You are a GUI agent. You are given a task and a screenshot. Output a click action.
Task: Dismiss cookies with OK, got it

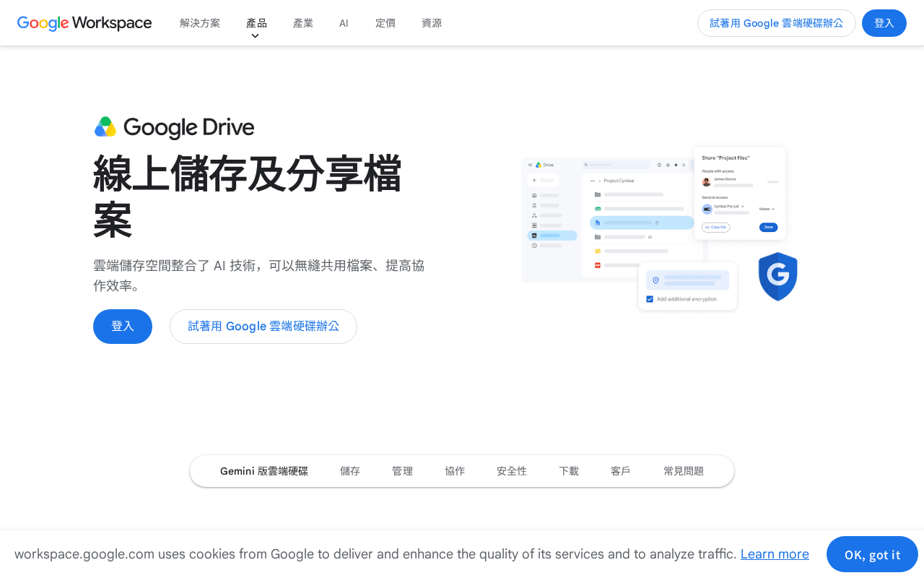[x=872, y=554]
